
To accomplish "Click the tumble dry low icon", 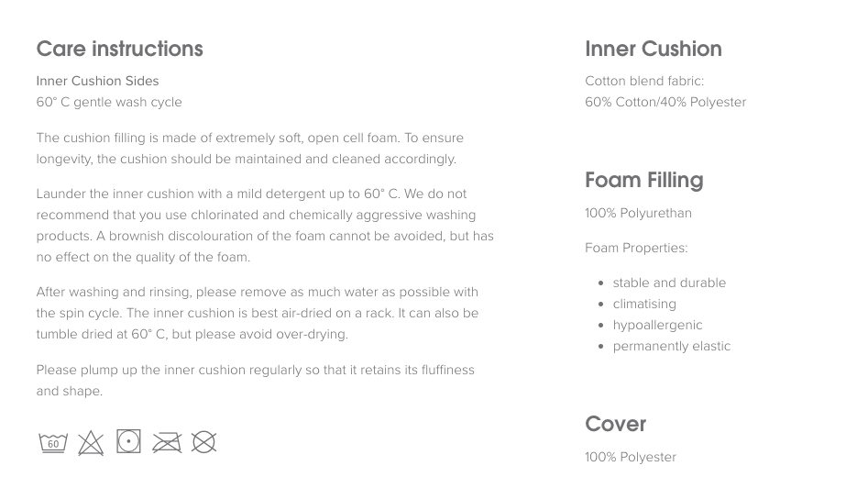I will 128,441.
